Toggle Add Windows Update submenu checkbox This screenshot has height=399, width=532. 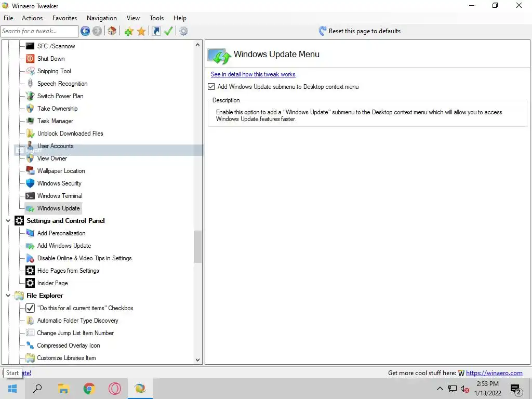211,87
